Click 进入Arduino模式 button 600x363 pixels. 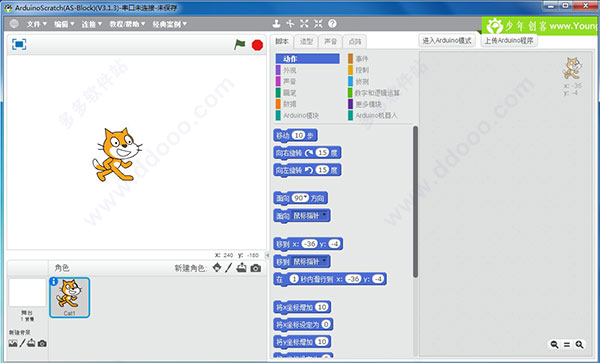(447, 41)
